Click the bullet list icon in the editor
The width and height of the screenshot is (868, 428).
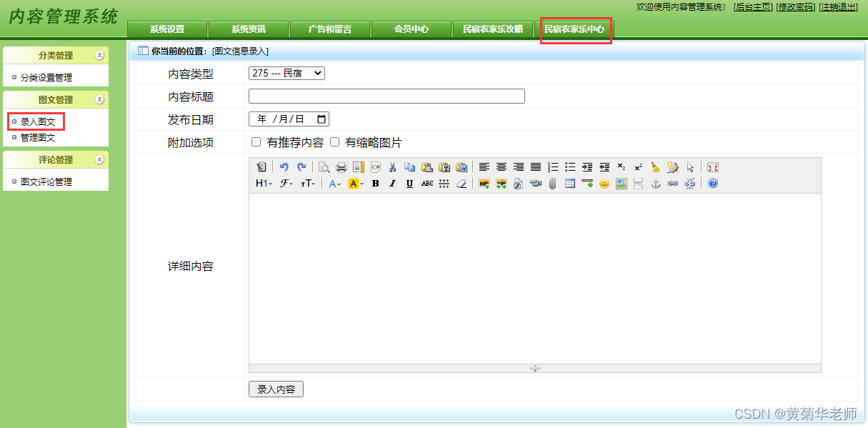tap(569, 166)
